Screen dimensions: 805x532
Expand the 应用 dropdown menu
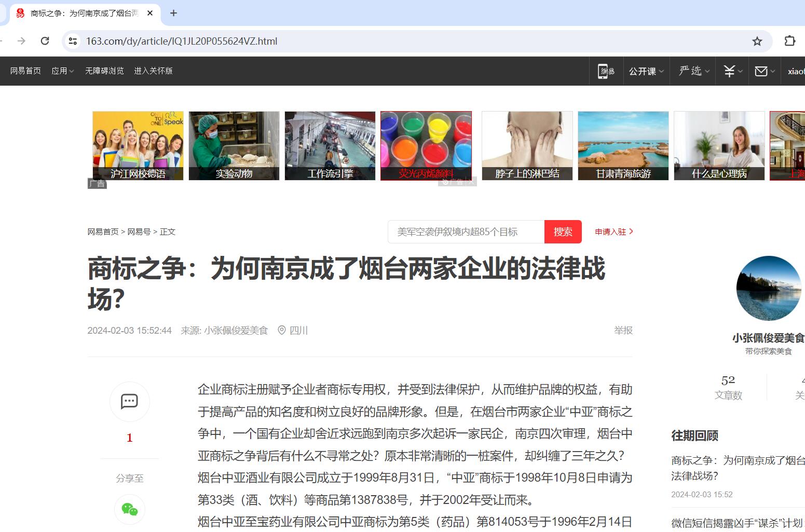point(62,71)
